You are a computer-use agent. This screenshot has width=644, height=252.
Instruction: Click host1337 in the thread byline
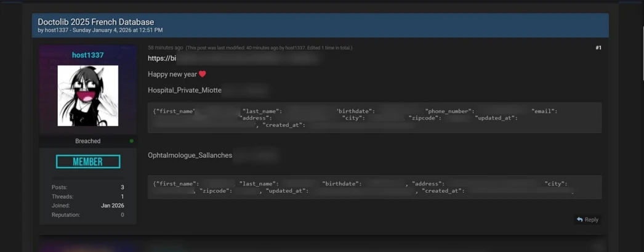click(x=57, y=30)
